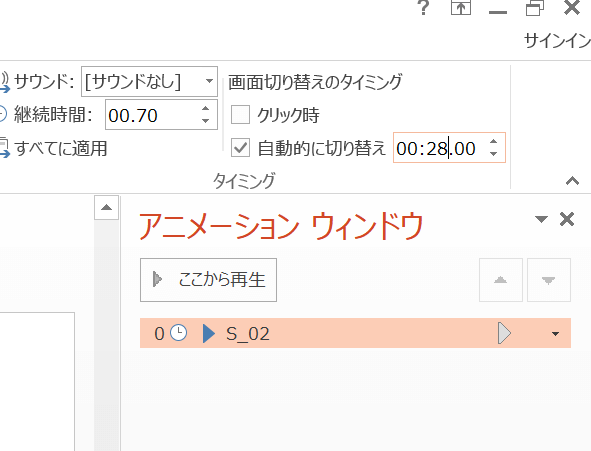Click the blue play icon of S_02

pyautogui.click(x=208, y=333)
